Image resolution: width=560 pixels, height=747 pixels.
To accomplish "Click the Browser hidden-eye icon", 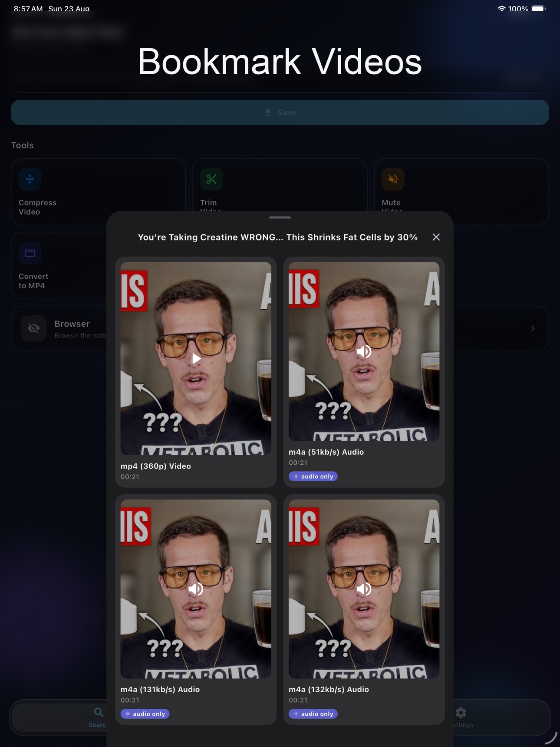I will (x=33, y=328).
